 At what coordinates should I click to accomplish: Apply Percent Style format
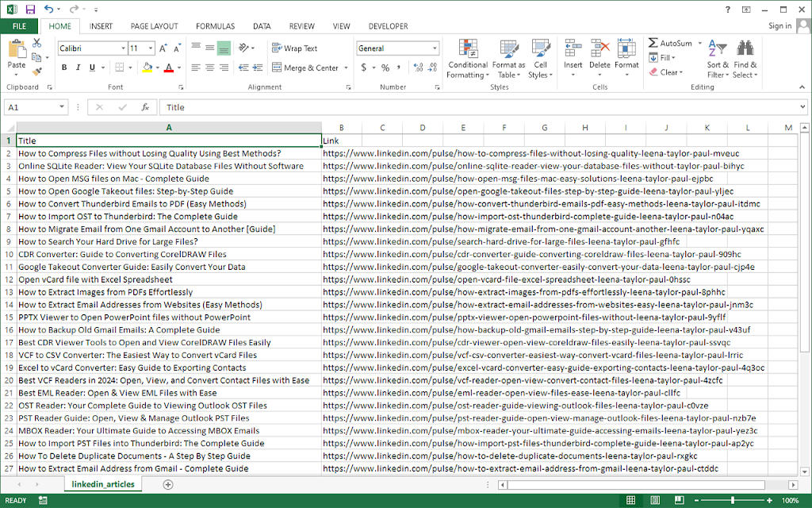[x=385, y=67]
